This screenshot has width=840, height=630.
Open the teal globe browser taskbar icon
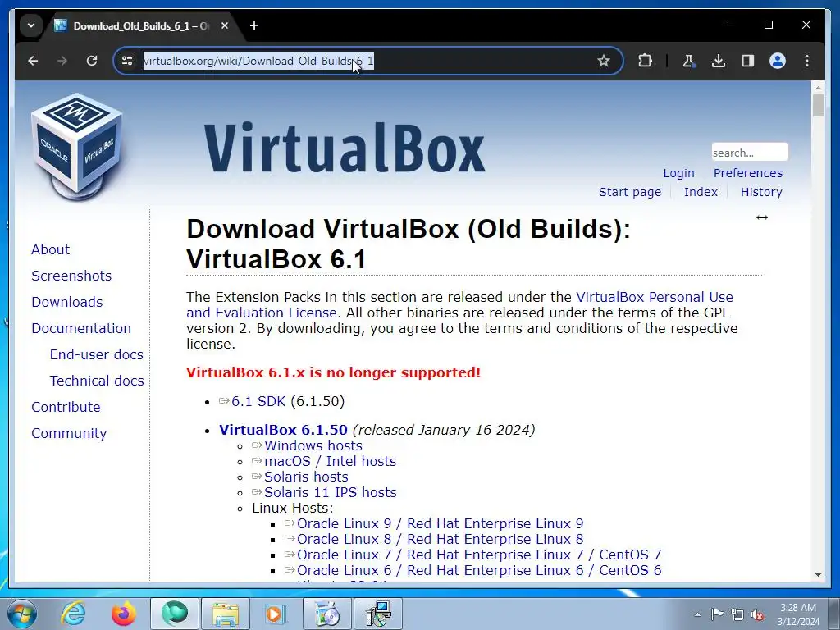[x=175, y=614]
